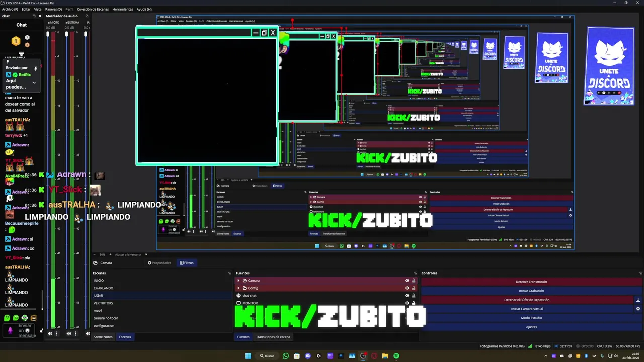Toggle lock on Config source
Image resolution: width=644 pixels, height=362 pixels.
click(414, 288)
